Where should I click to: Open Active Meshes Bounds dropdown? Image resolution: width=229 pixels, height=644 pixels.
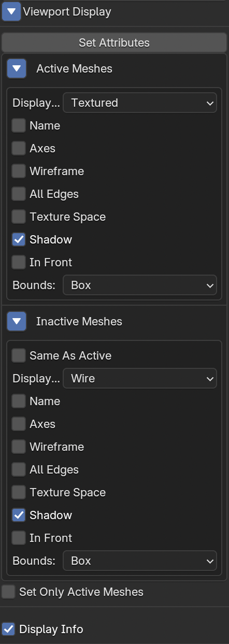140,285
